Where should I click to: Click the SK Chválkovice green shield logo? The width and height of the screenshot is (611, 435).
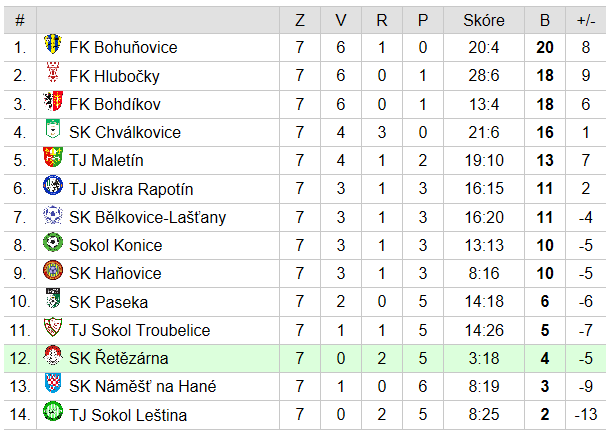tap(53, 129)
